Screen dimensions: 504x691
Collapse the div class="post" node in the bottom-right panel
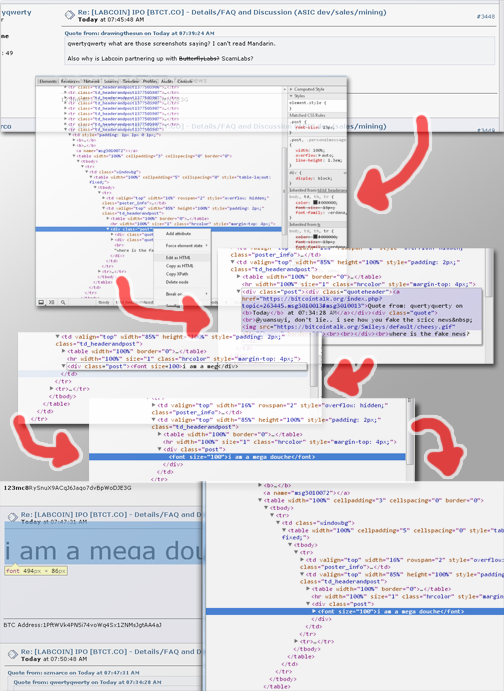click(x=308, y=604)
